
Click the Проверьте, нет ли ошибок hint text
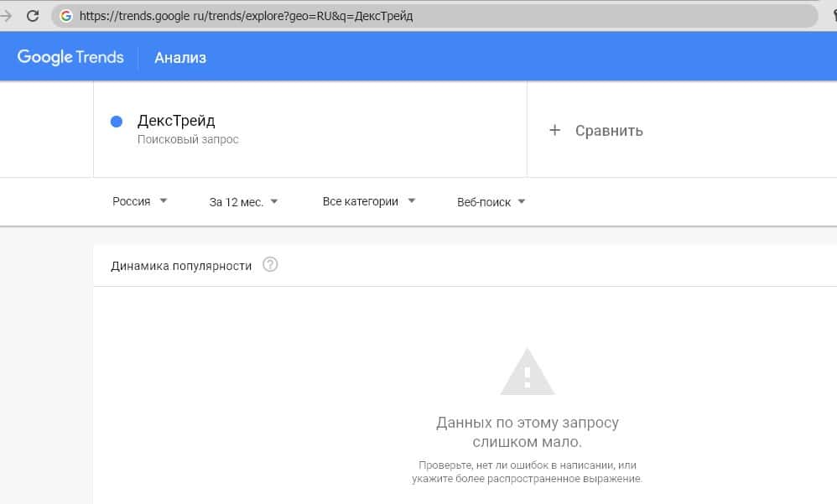click(x=527, y=471)
